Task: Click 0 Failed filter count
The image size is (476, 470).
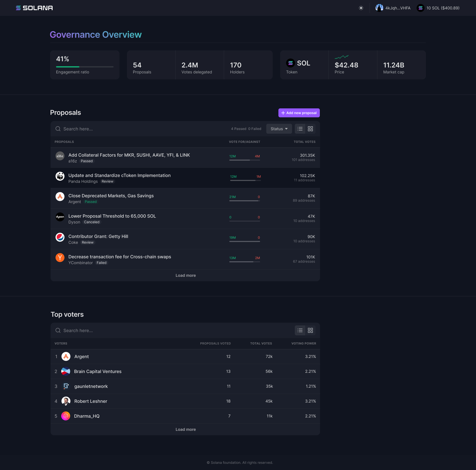Action: tap(255, 129)
